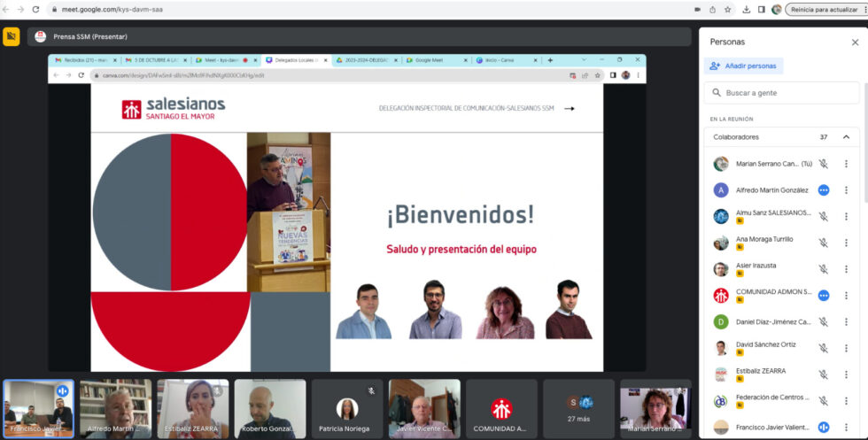This screenshot has width=868, height=440.
Task: Open more options for Alfredo Martín González
Action: point(846,189)
